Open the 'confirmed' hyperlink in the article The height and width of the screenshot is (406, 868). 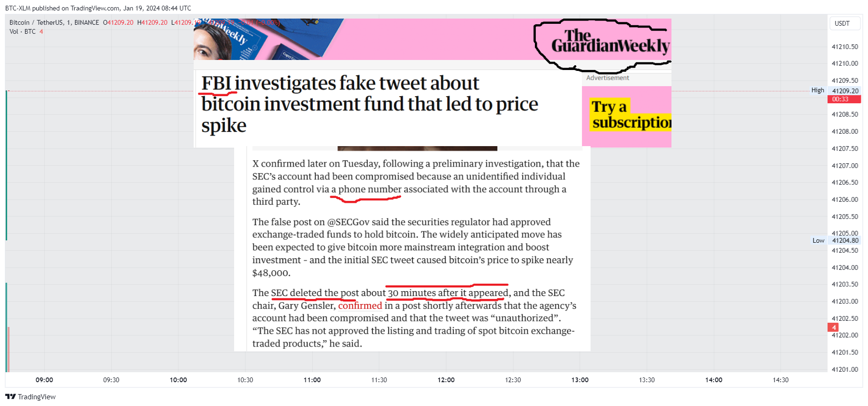coord(360,306)
